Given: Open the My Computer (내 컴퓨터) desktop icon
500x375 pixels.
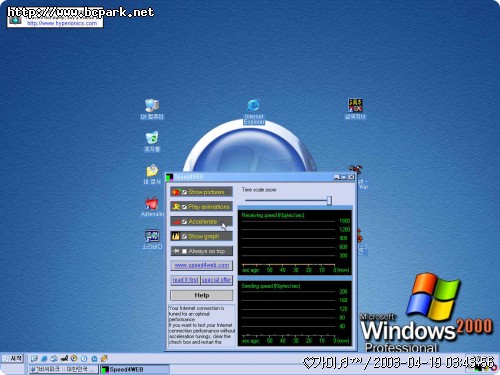Looking at the screenshot, I should tap(152, 109).
